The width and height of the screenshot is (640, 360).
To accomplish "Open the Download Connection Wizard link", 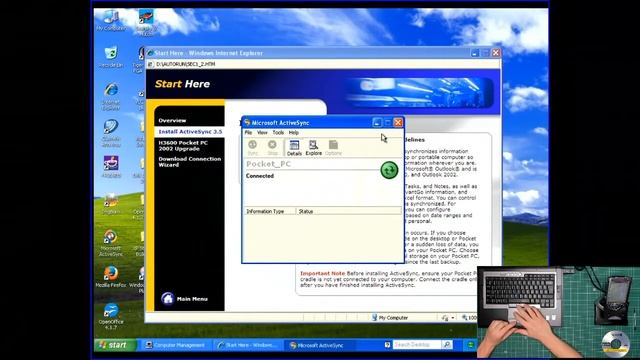I will [x=190, y=162].
